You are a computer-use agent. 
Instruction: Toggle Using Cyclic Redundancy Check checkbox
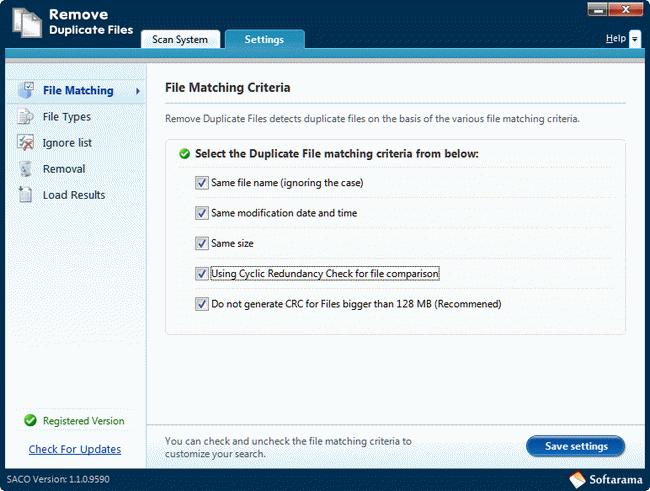point(202,274)
